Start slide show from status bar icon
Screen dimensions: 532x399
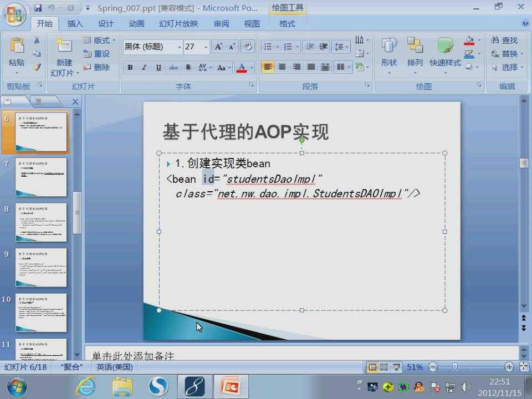point(396,367)
